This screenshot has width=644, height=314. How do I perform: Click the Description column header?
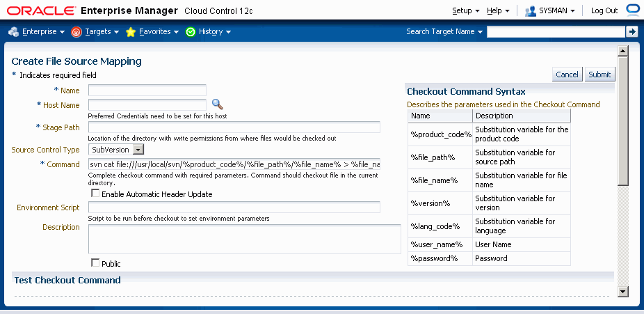522,116
